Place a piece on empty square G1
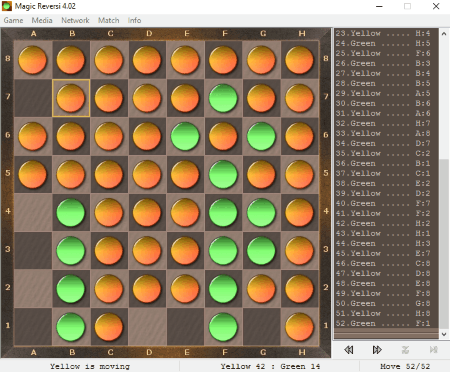 point(261,326)
